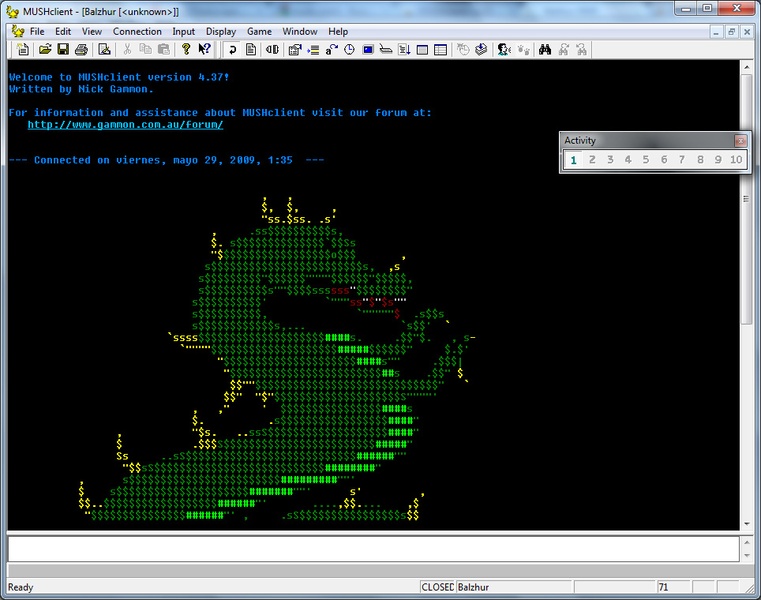Open the File menu
761x600 pixels.
point(37,31)
